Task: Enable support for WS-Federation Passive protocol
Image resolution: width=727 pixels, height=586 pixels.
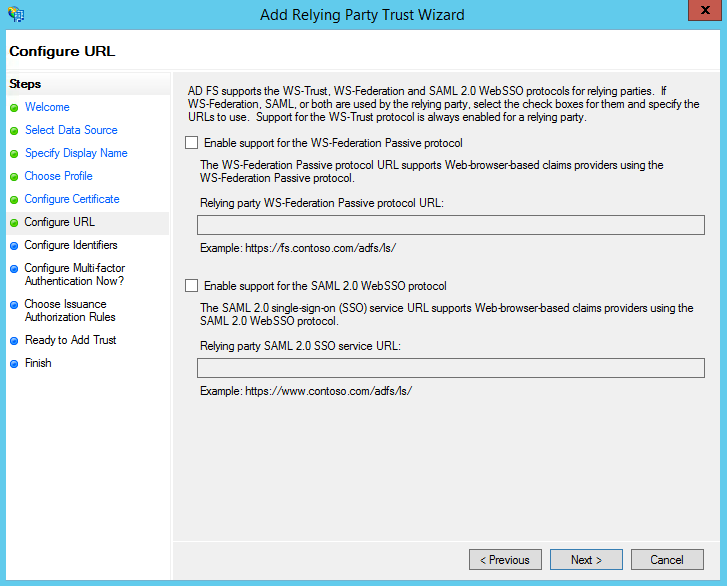Action: click(x=192, y=143)
